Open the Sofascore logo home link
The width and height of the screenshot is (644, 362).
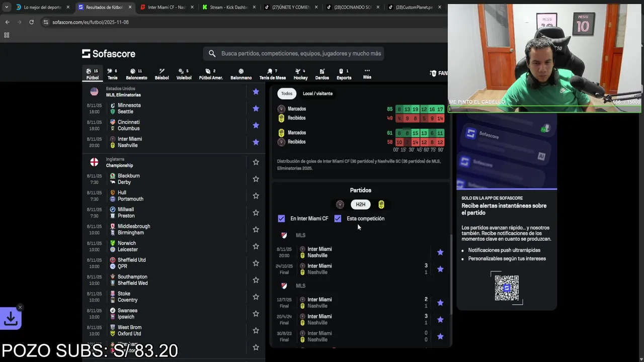[109, 54]
